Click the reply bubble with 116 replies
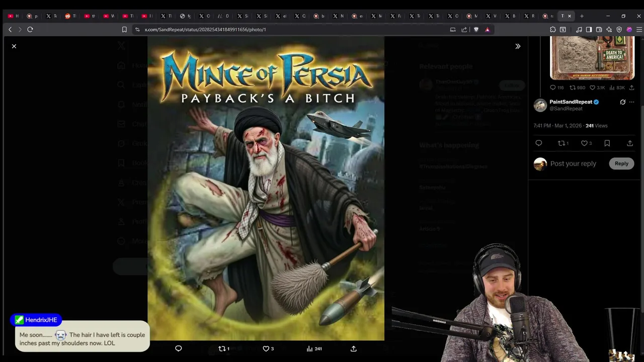Viewport: 644px width, 362px height. pyautogui.click(x=556, y=87)
